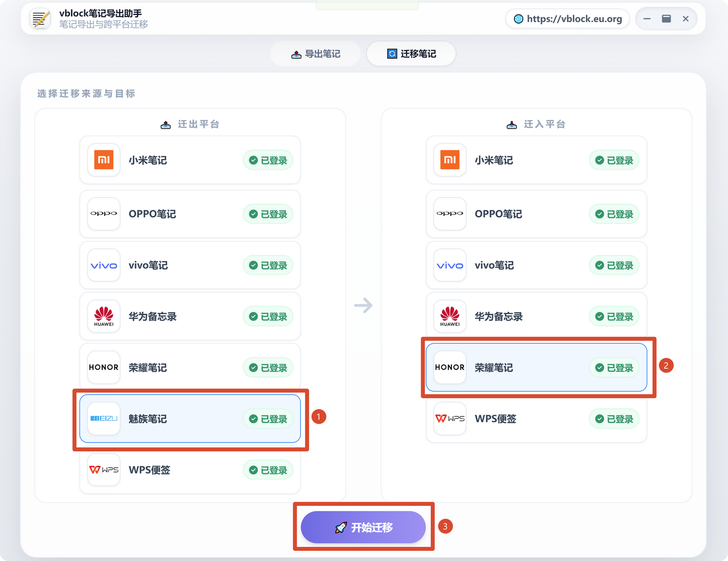The width and height of the screenshot is (728, 561).
Task: Click 已登录 badge for source 小米笔记
Action: click(x=268, y=160)
